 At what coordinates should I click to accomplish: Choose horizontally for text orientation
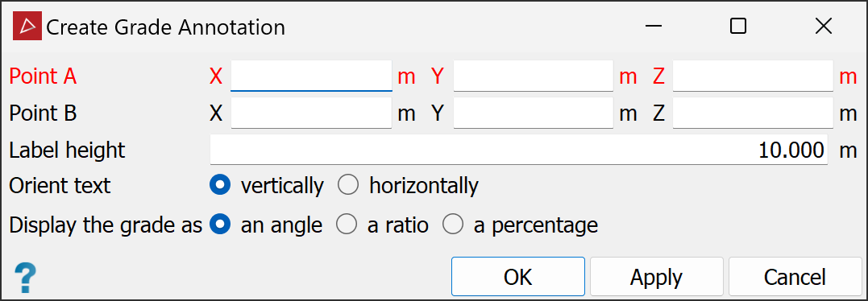click(x=348, y=186)
